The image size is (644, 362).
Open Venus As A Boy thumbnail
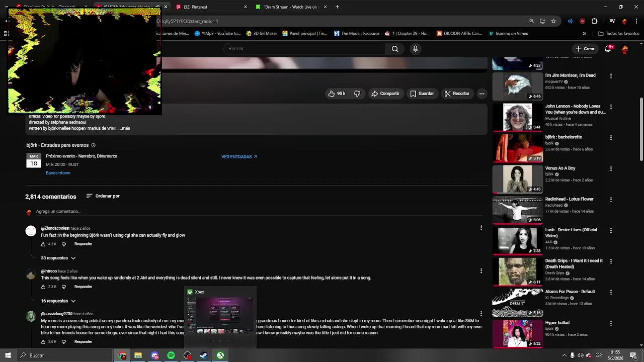coord(517,179)
